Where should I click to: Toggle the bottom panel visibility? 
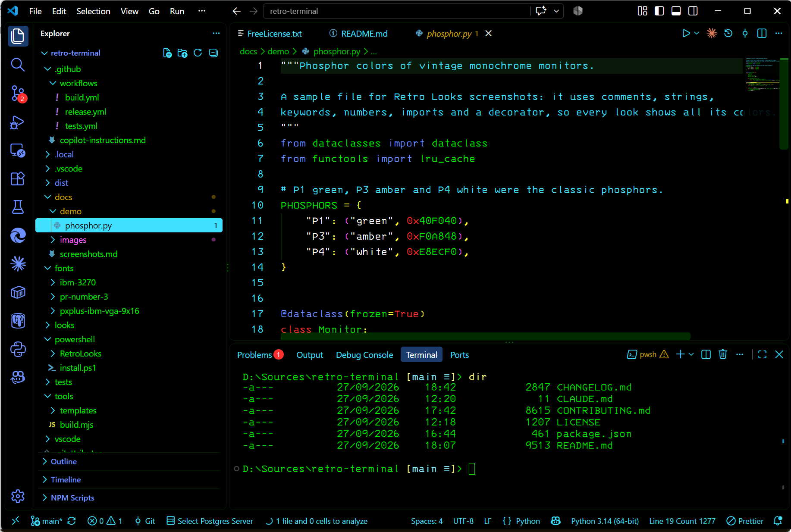[x=676, y=11]
